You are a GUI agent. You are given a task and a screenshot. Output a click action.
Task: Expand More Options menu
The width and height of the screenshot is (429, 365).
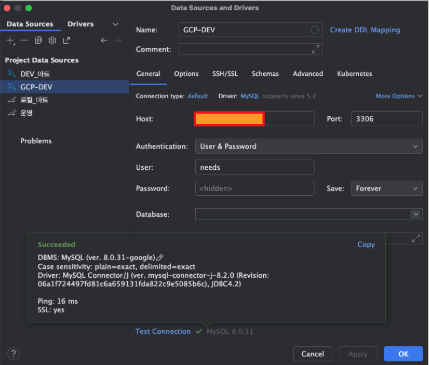(399, 96)
